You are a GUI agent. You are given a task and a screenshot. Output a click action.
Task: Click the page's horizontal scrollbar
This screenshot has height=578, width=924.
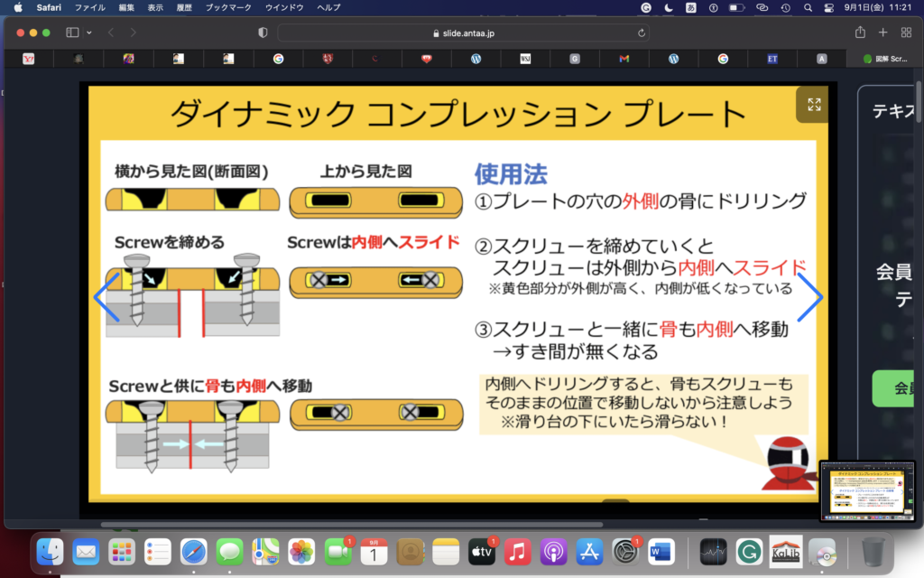(352, 524)
